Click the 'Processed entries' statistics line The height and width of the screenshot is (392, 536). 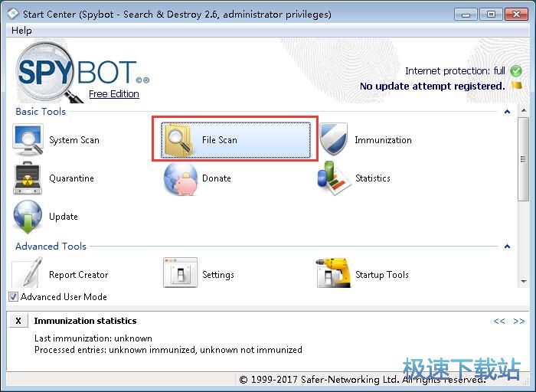168,350
